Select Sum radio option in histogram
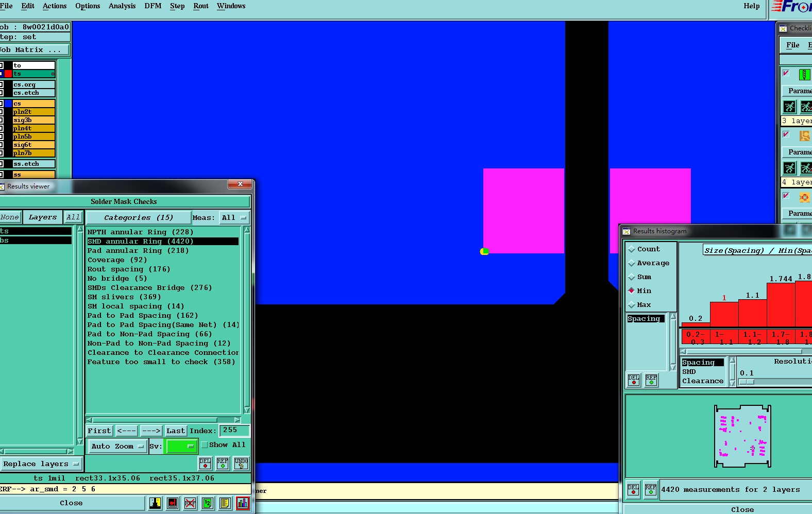This screenshot has height=514, width=812. 632,277
